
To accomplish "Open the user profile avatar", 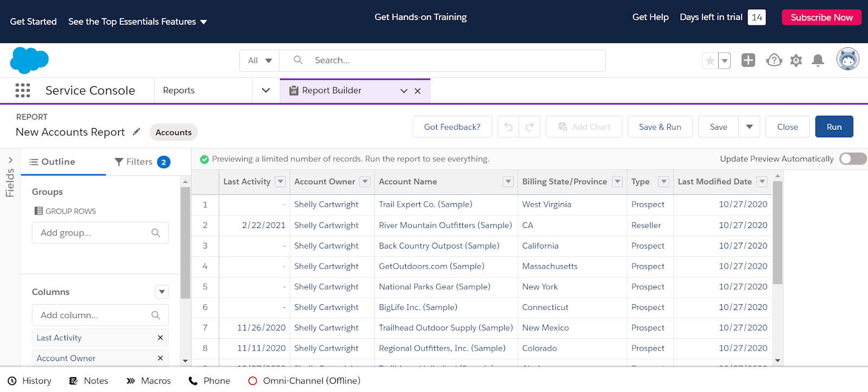I will (x=847, y=59).
